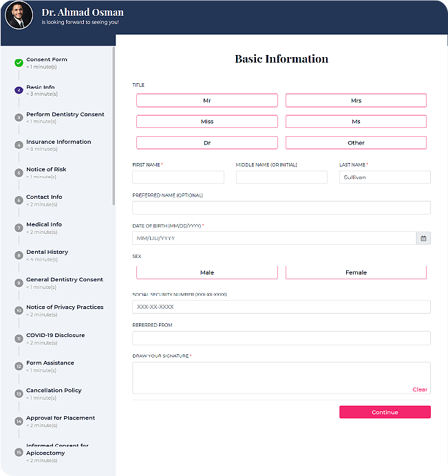Click the step 4 Insurance Information circle icon
448x476 pixels.
click(19, 145)
